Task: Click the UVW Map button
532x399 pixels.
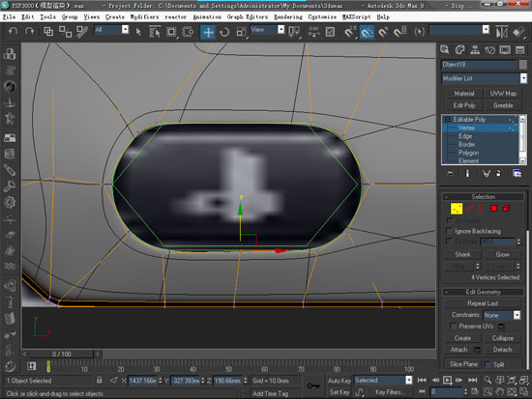Action: pyautogui.click(x=503, y=93)
